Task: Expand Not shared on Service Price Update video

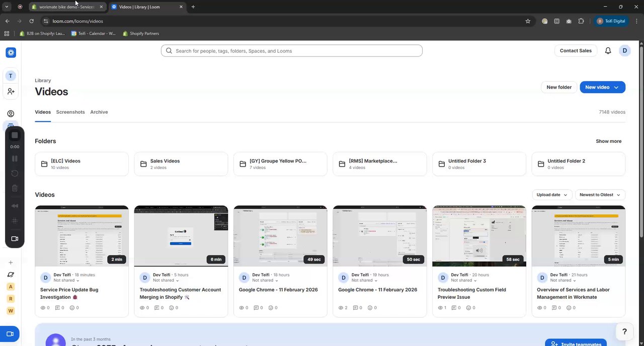Action: point(66,280)
